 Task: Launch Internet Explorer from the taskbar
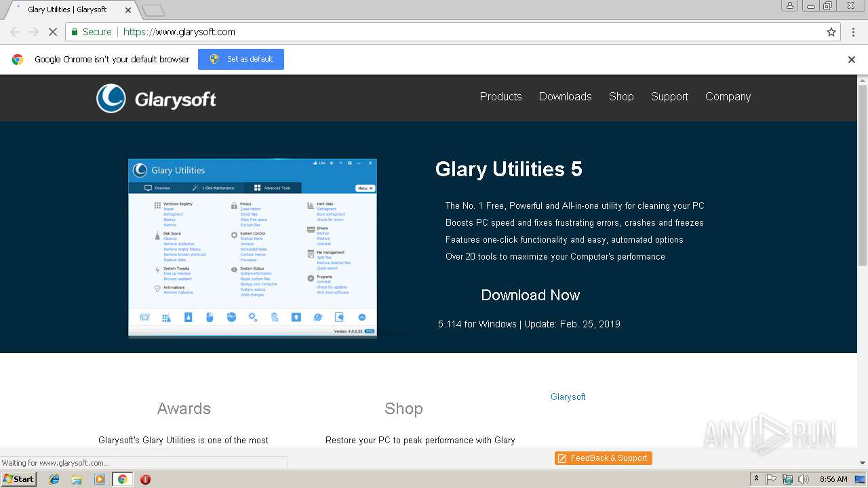[54, 479]
